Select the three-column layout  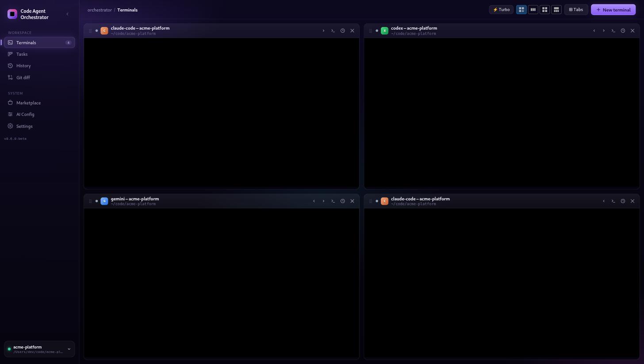(533, 9)
